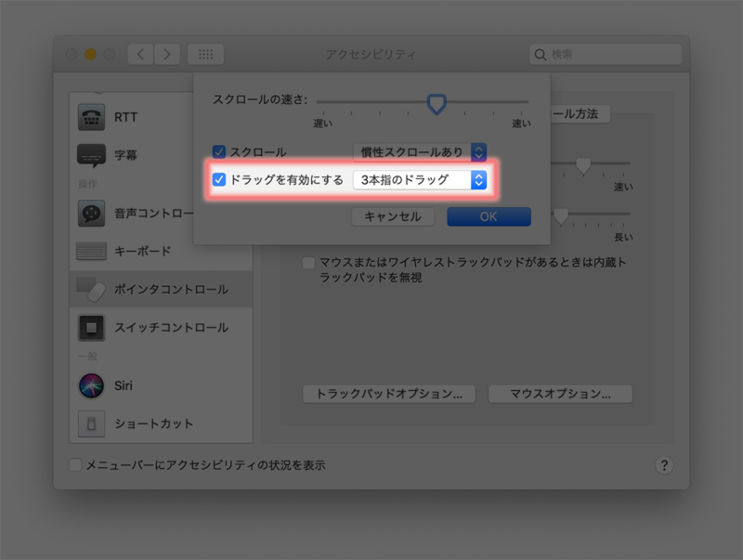Go forward with the right chevron button
743x560 pixels.
click(167, 54)
